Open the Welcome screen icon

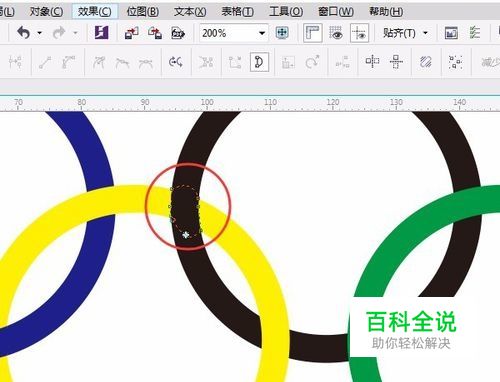point(451,33)
